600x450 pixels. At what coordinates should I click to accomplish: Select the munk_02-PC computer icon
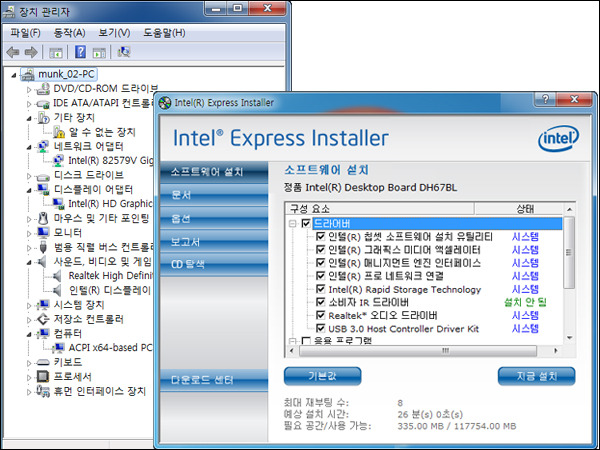(x=28, y=75)
